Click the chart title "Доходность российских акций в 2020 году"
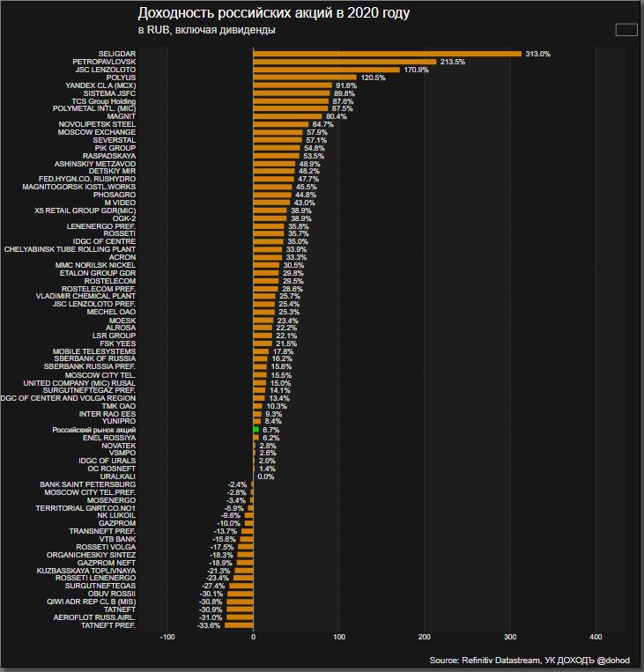Image resolution: width=644 pixels, height=672 pixels. tap(274, 13)
